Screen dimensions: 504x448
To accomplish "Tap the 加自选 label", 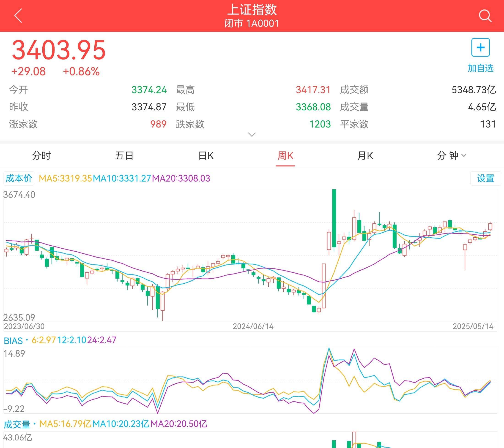I will 480,68.
